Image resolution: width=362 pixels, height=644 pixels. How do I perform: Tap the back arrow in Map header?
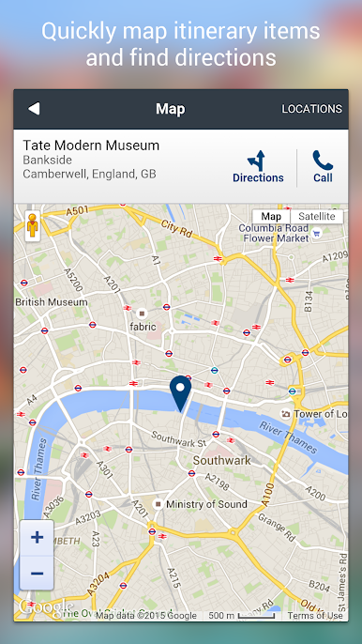coord(34,109)
